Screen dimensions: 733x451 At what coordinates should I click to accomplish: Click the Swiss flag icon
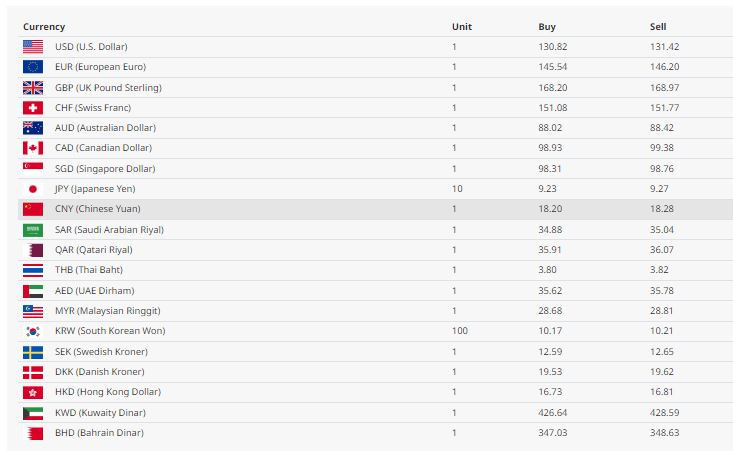33,107
